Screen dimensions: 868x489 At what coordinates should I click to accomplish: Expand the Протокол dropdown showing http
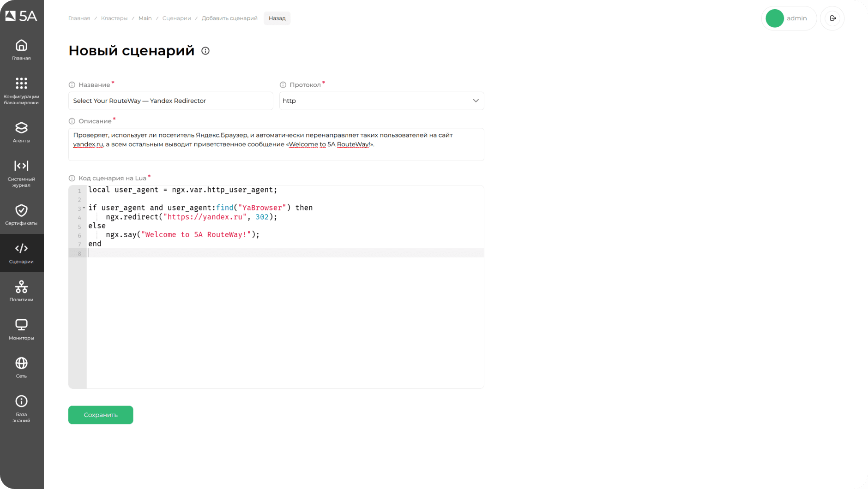[381, 101]
